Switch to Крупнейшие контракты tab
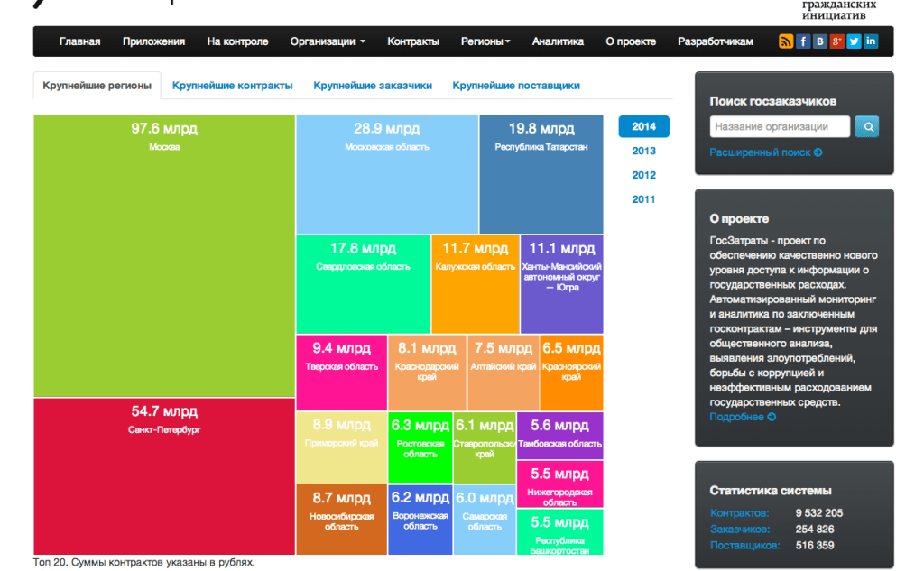This screenshot has width=924, height=571. [x=233, y=86]
